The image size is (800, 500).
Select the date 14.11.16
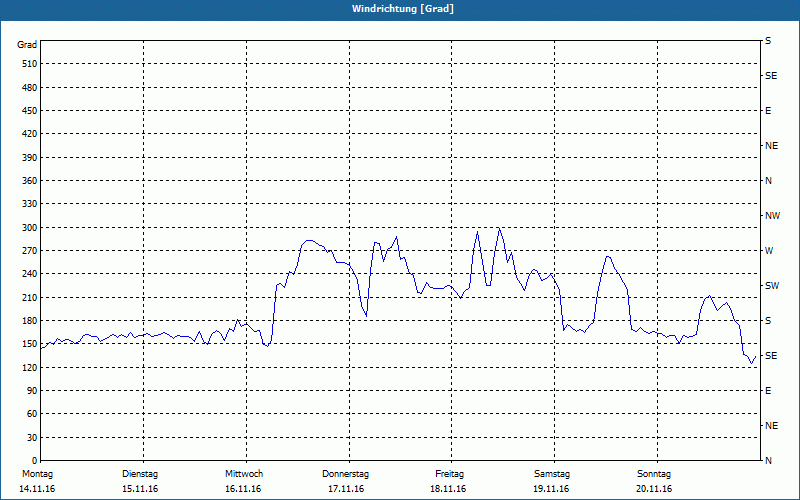coord(37,489)
